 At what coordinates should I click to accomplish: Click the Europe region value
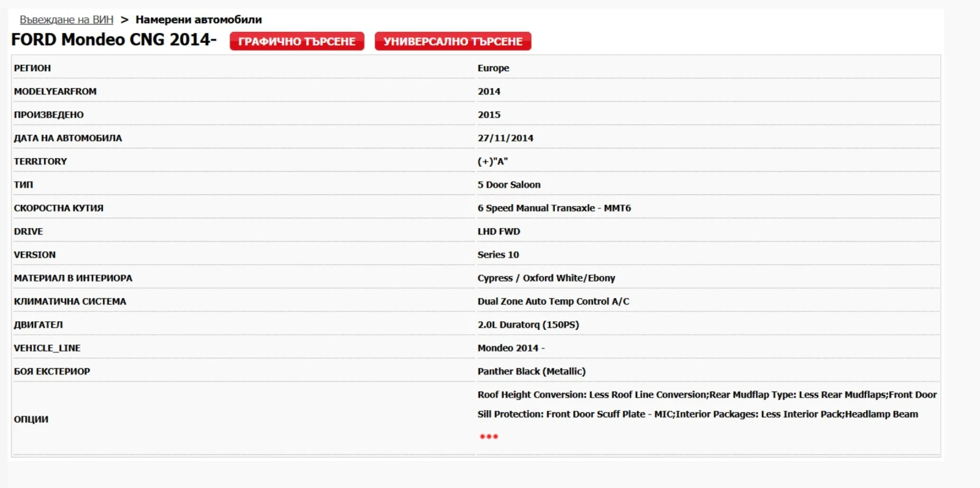493,68
